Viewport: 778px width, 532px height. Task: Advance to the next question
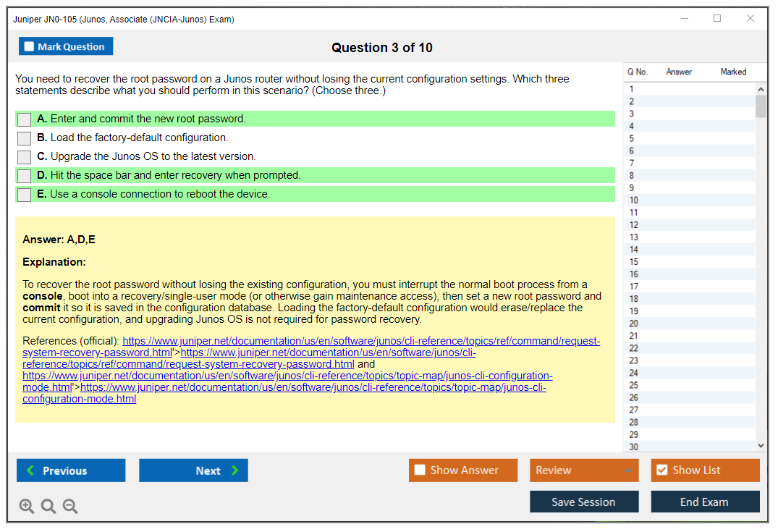[193, 470]
